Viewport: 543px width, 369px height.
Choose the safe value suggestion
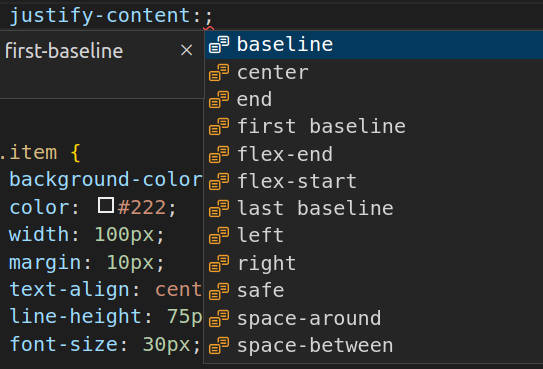(x=374, y=290)
